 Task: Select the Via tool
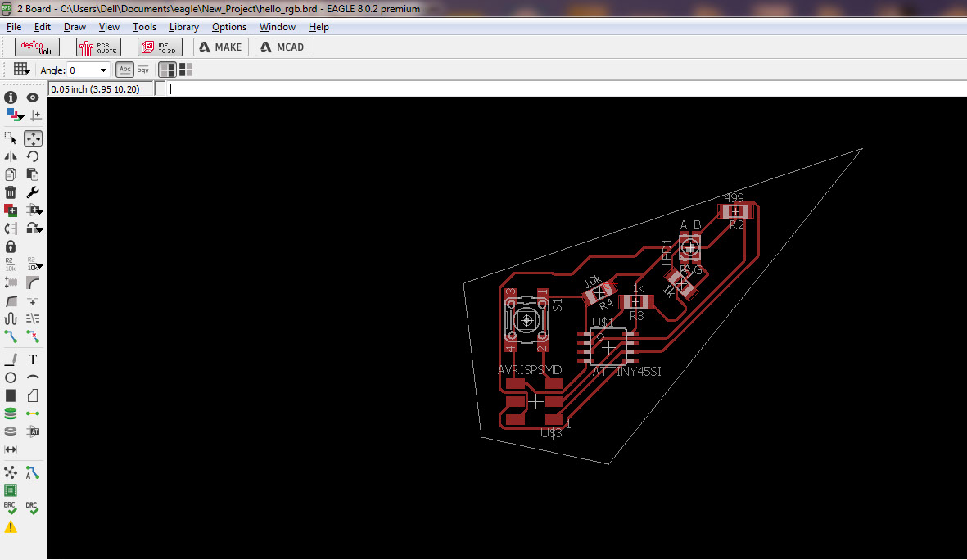pyautogui.click(x=11, y=413)
